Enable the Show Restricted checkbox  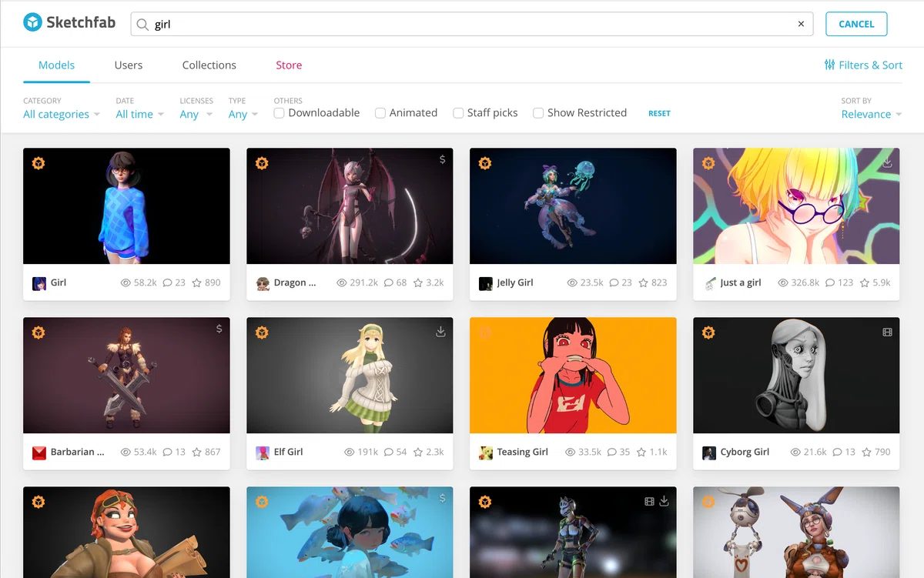[538, 113]
